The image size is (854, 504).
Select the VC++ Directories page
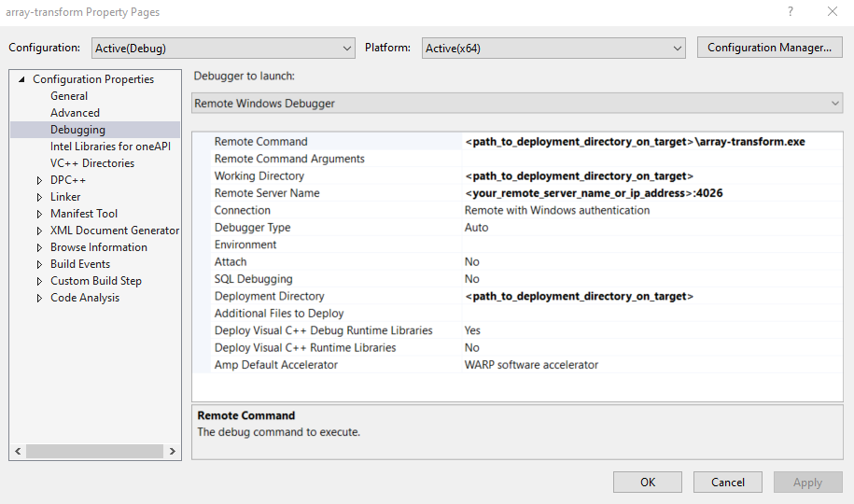[x=91, y=163]
